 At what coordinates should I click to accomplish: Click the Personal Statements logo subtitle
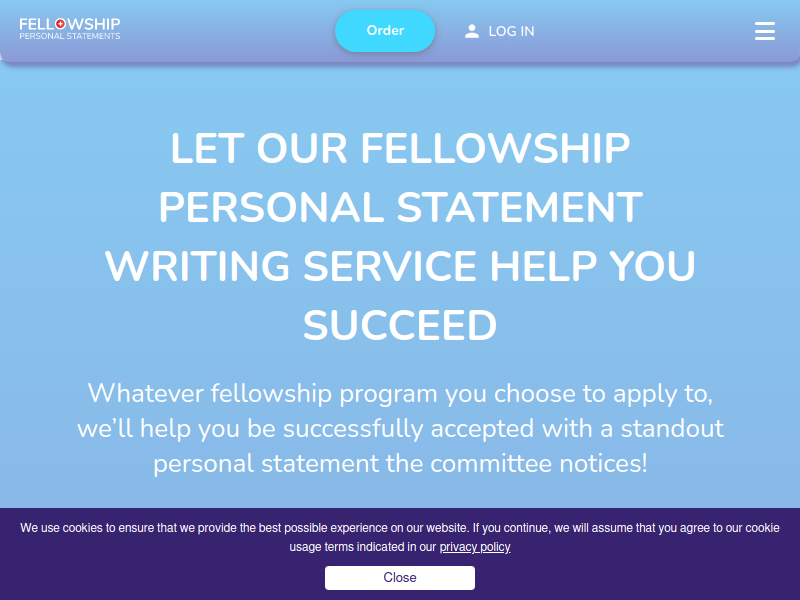pyautogui.click(x=70, y=36)
